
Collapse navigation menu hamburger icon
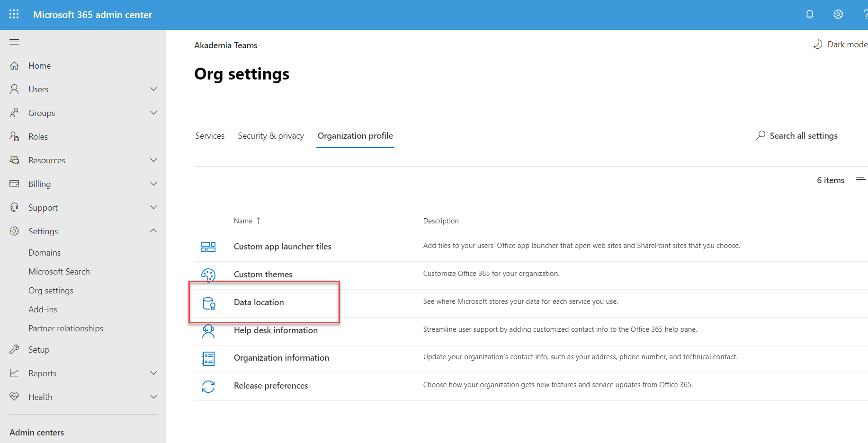click(14, 42)
